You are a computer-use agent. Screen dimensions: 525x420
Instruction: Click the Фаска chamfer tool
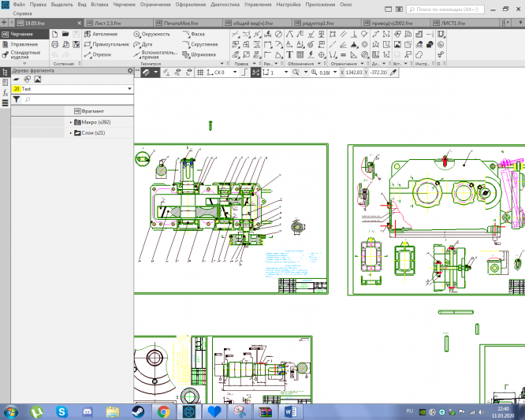(197, 35)
